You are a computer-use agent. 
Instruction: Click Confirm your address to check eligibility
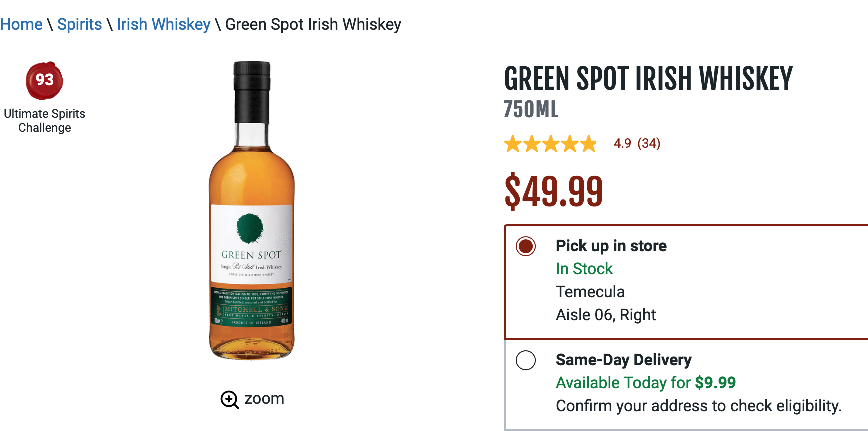tap(699, 406)
